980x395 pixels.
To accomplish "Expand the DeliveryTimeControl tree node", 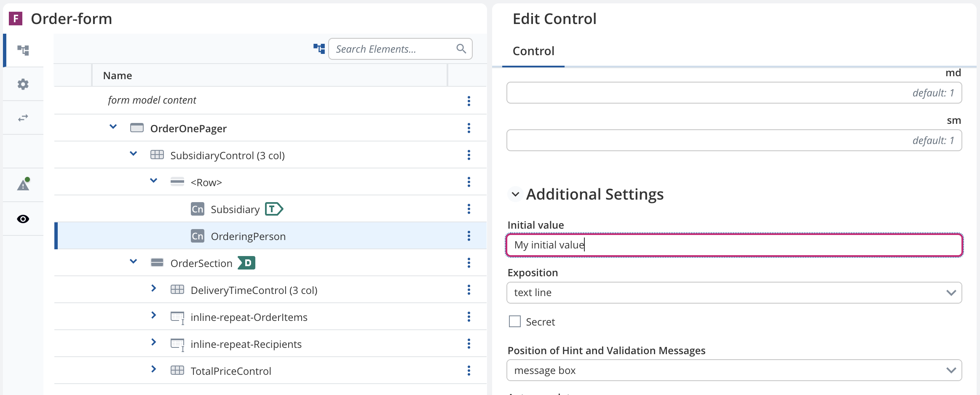I will pos(153,288).
